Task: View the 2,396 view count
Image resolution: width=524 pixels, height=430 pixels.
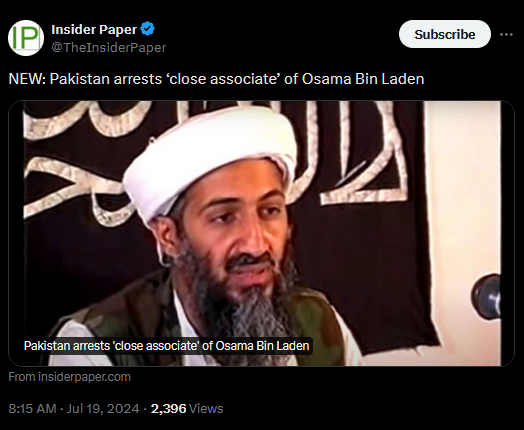Action: [168, 409]
